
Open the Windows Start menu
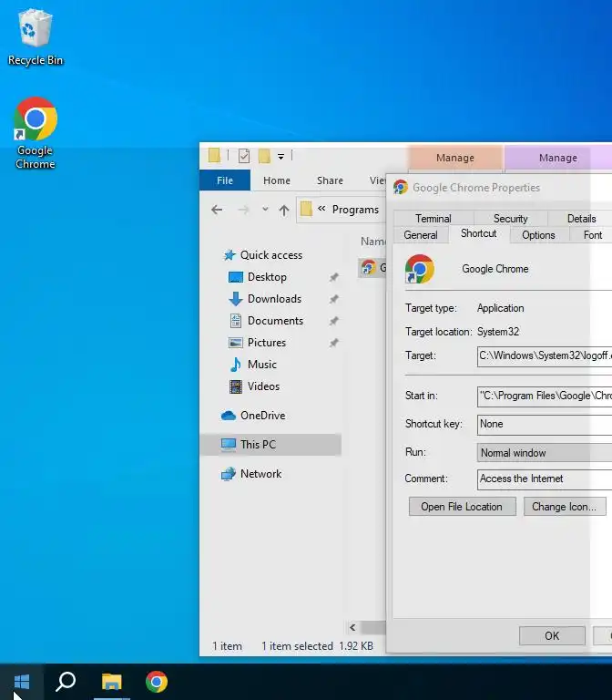click(x=22, y=682)
